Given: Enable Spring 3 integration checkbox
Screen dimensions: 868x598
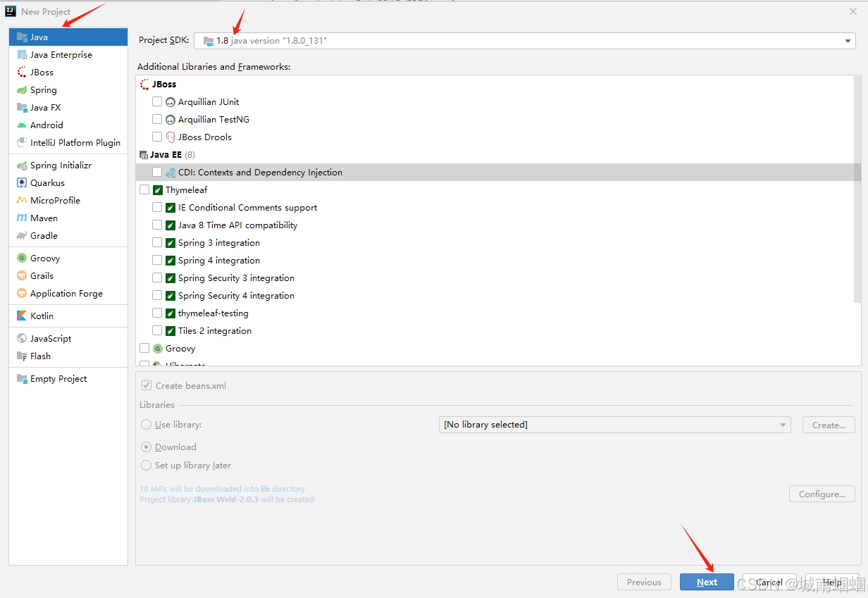Looking at the screenshot, I should (x=157, y=242).
